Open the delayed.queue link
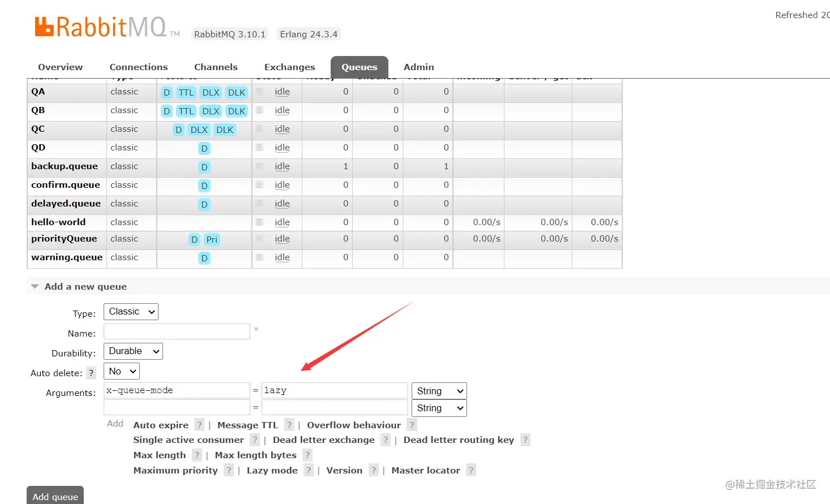Screen dimensions: 830x504 pyautogui.click(x=66, y=204)
